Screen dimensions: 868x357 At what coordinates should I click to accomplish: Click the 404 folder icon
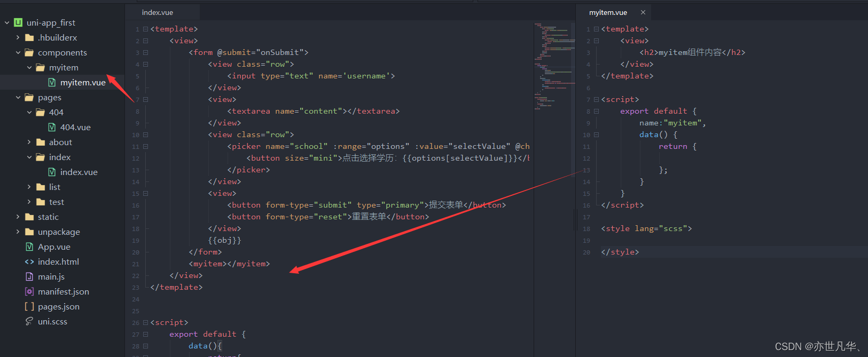coord(41,112)
